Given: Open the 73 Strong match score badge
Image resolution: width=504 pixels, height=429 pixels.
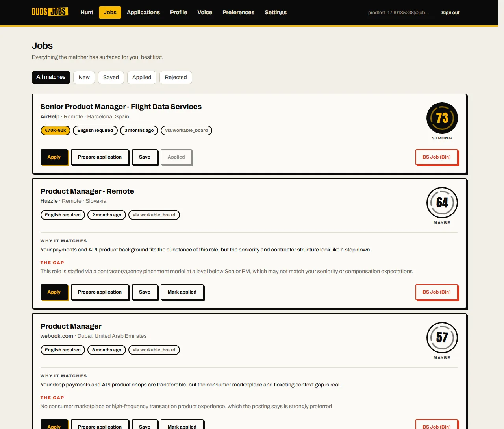Looking at the screenshot, I should [442, 118].
